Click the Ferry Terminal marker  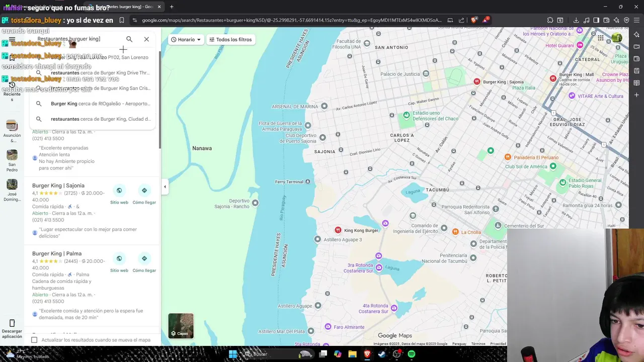[x=308, y=182]
